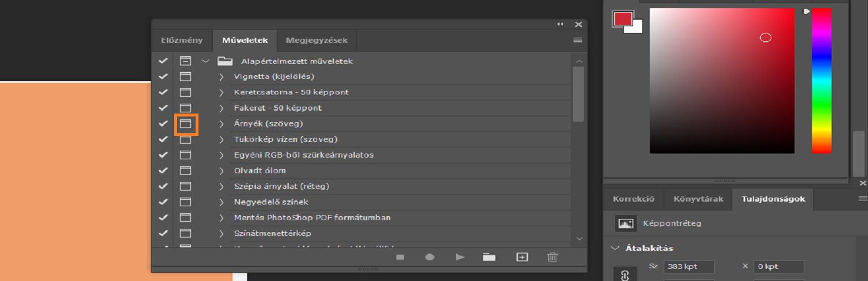This screenshot has height=281, width=868.
Task: Create a new action with plus icon
Action: [522, 257]
